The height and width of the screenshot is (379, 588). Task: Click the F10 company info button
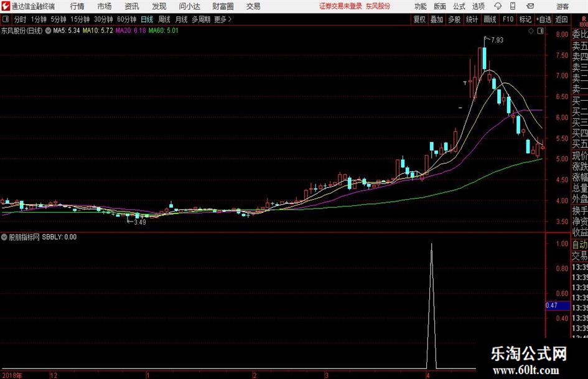coord(508,19)
